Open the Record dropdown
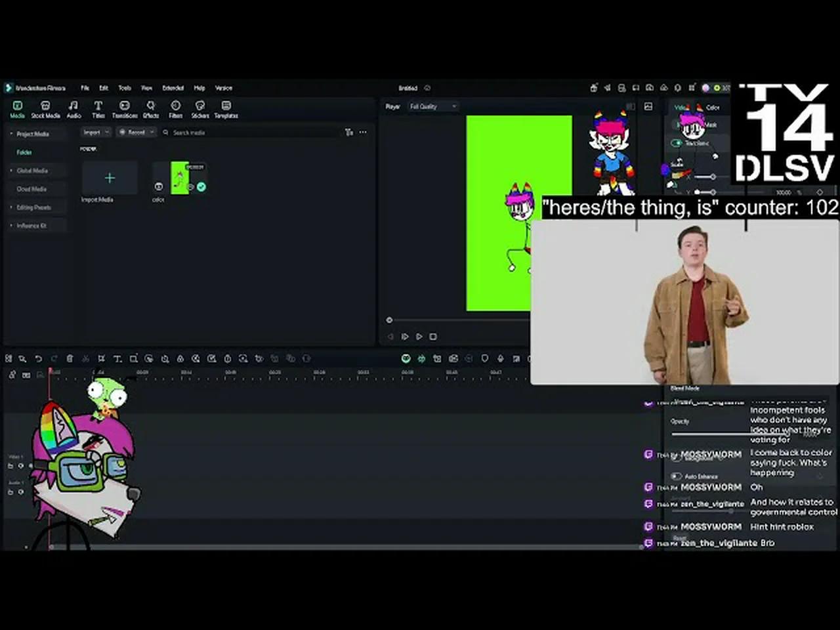The width and height of the screenshot is (840, 630). [136, 133]
